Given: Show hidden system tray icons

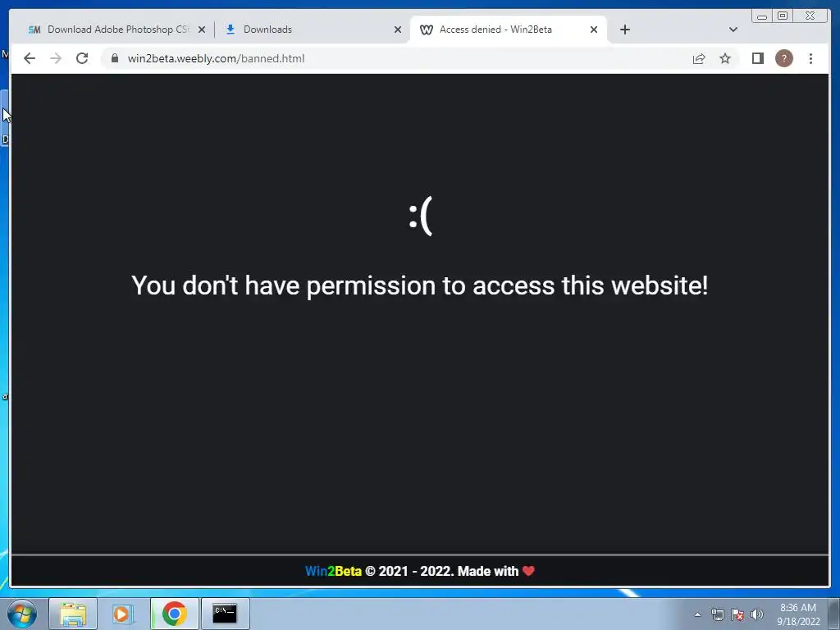Looking at the screenshot, I should click(x=697, y=614).
